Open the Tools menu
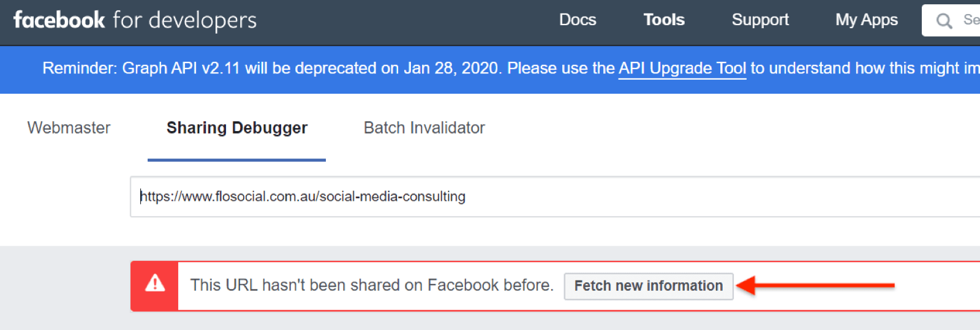The width and height of the screenshot is (980, 330). [663, 20]
